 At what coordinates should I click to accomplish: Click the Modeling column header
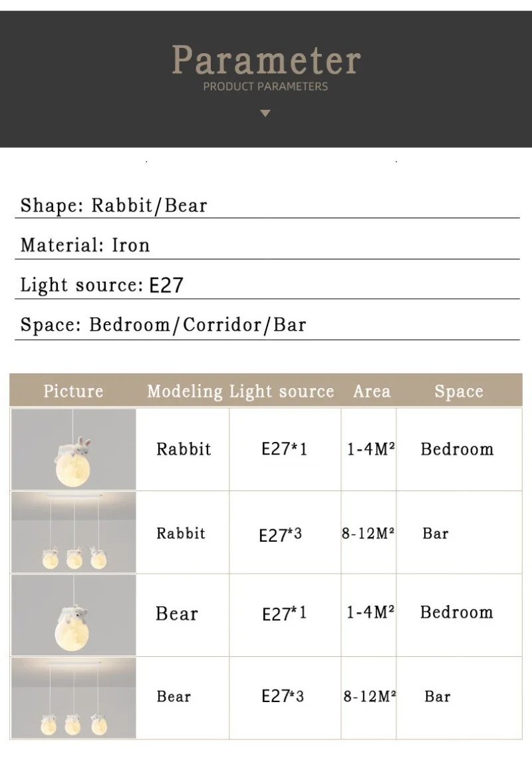tap(184, 391)
